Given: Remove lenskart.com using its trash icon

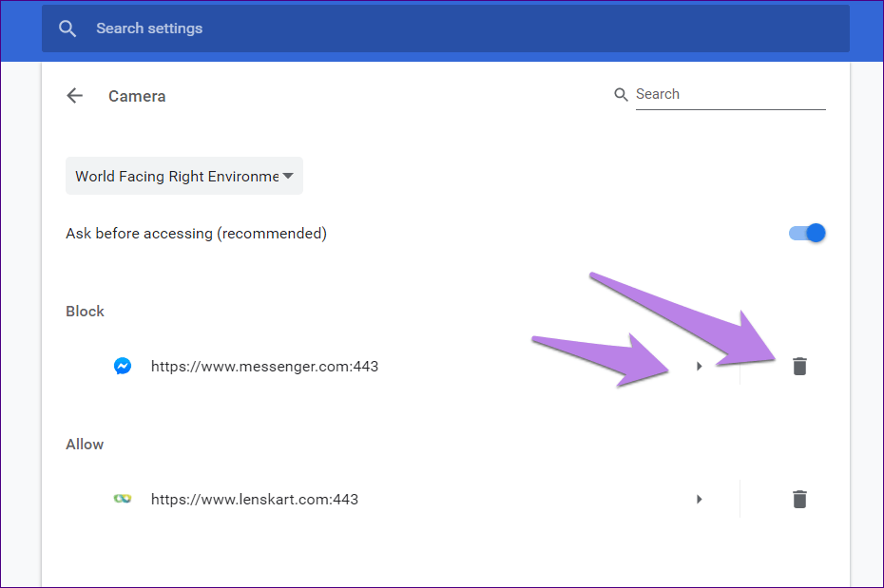Looking at the screenshot, I should coord(799,499).
